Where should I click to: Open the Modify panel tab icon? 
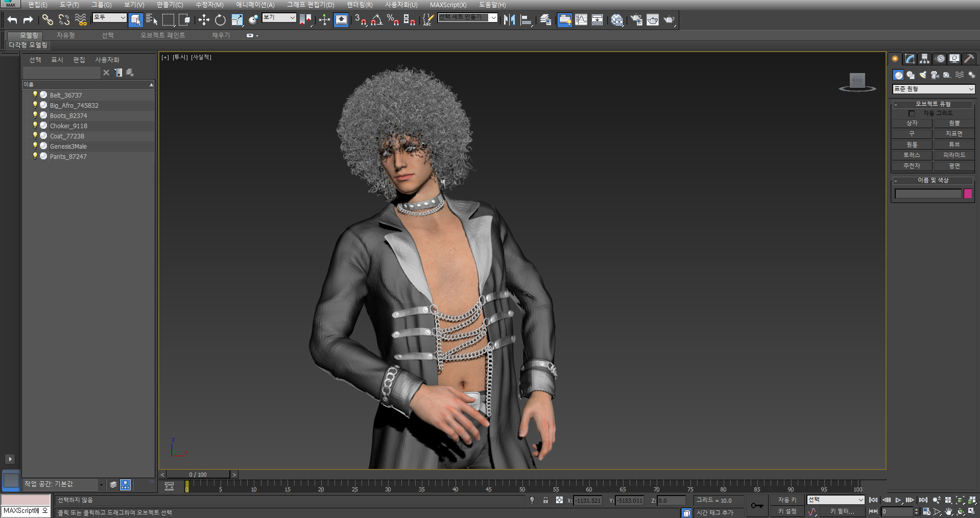(910, 59)
